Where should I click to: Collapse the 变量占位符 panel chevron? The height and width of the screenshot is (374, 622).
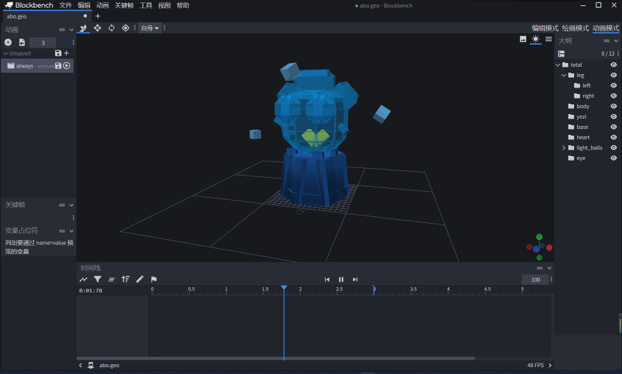coord(71,231)
